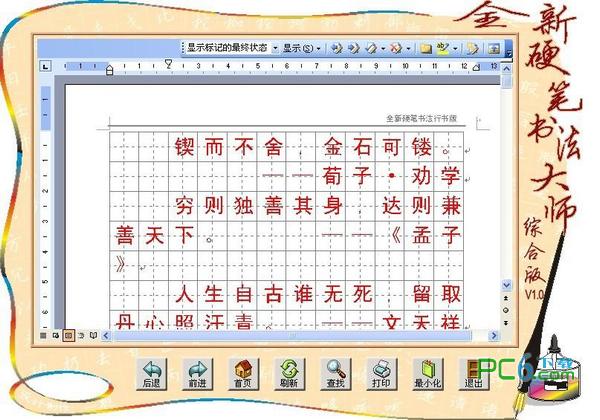The height and width of the screenshot is (420, 600).
Task: Click the 最小化 (Minimize) button
Action: point(428,374)
